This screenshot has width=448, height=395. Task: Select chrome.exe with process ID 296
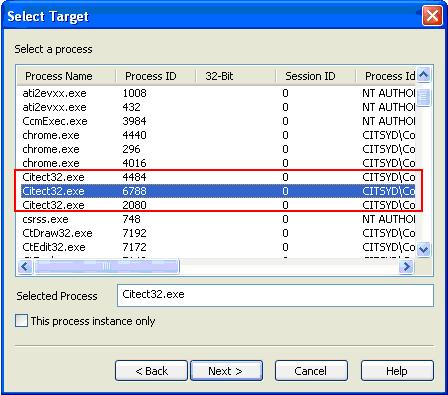(218, 149)
